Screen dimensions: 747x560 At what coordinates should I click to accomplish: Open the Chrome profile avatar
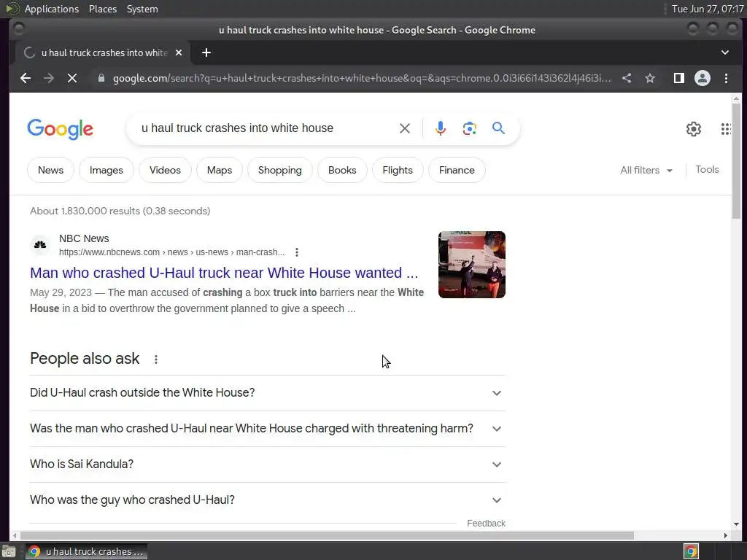[703, 78]
